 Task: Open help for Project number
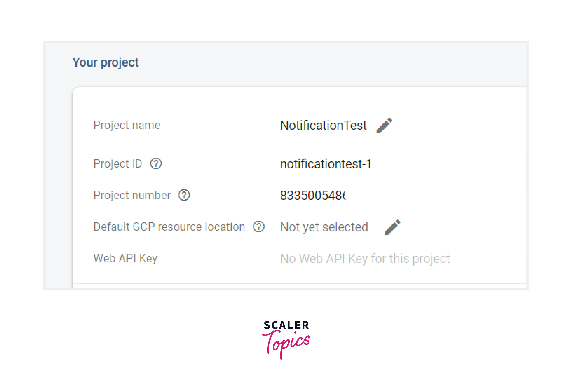(184, 195)
